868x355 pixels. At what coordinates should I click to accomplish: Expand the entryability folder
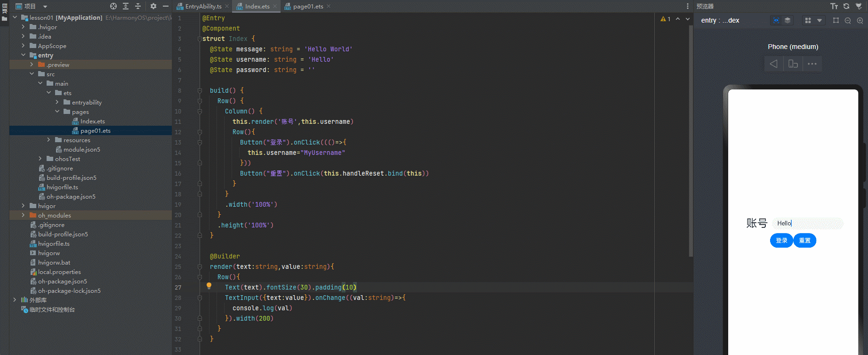pyautogui.click(x=57, y=102)
